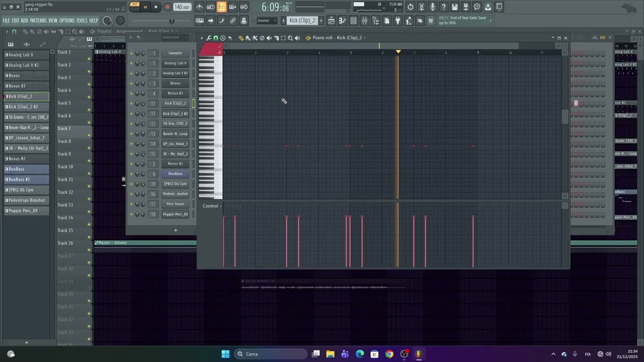Add a new pattern with plus button
Image resolution: width=644 pixels, height=362 pixels.
coord(322,21)
